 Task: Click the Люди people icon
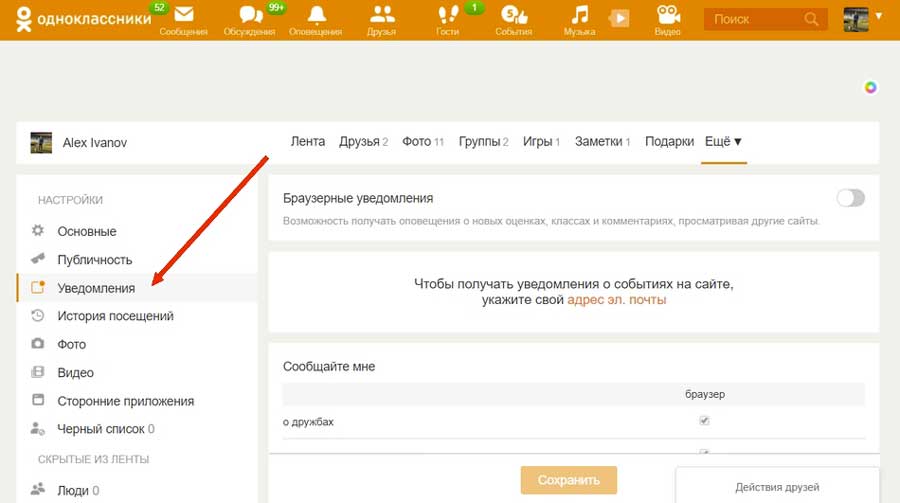click(x=38, y=489)
